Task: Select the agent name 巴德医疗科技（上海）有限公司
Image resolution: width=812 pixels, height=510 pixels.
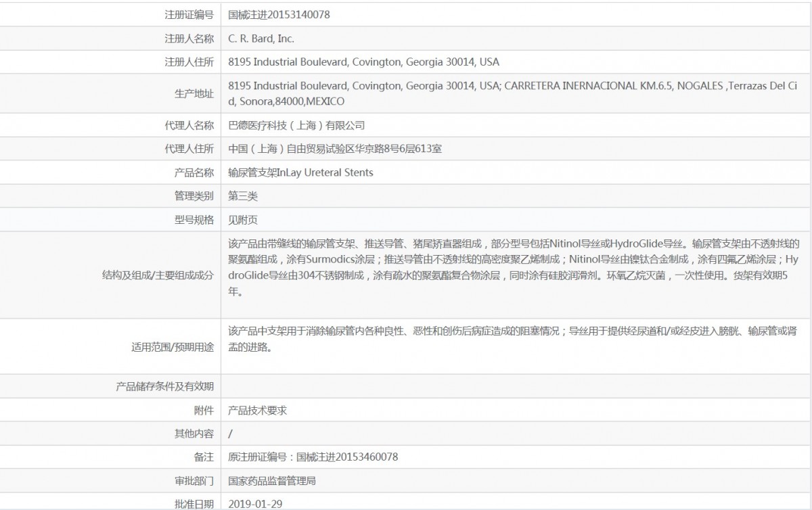Action: pos(297,125)
